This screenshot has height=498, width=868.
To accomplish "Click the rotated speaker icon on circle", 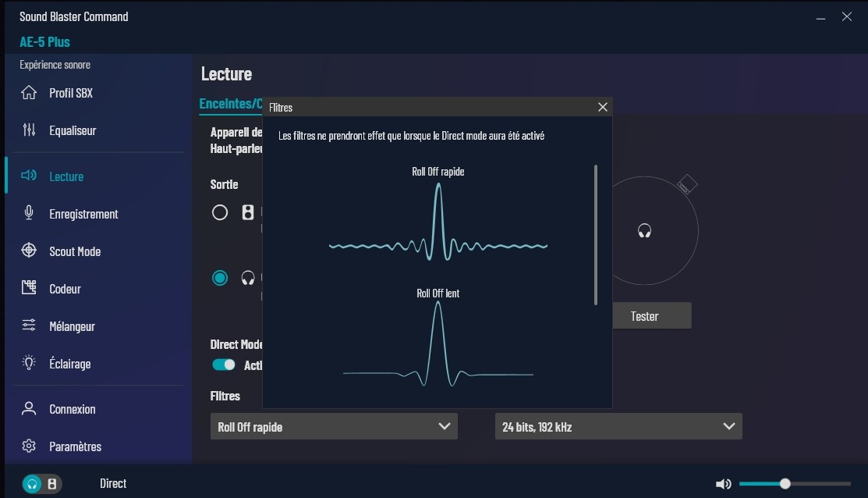I will click(687, 184).
